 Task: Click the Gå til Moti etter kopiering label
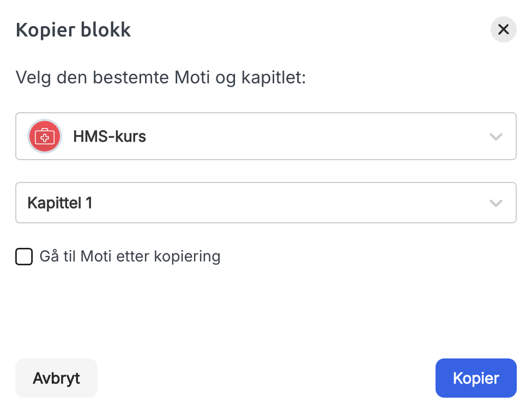(130, 257)
